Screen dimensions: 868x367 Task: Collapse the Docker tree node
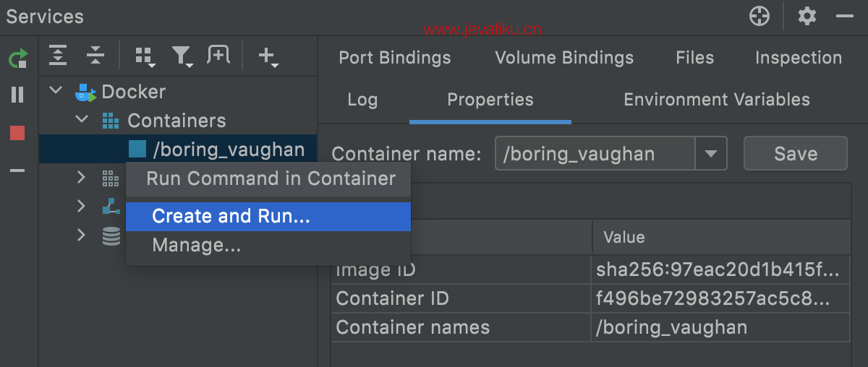point(56,92)
